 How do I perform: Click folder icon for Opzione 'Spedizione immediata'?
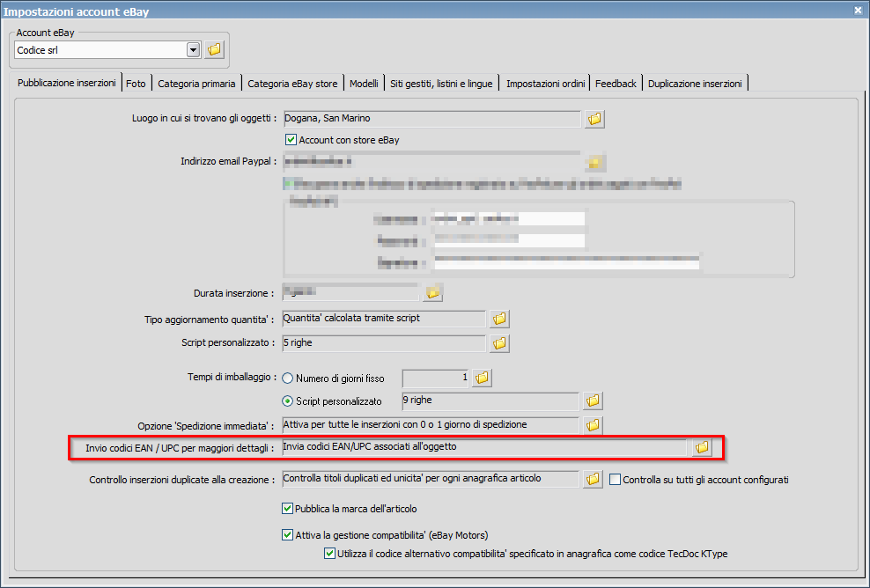click(593, 425)
